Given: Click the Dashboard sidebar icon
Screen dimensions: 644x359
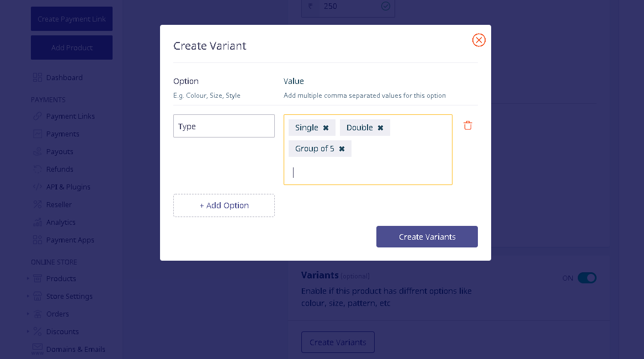Looking at the screenshot, I should [38, 77].
